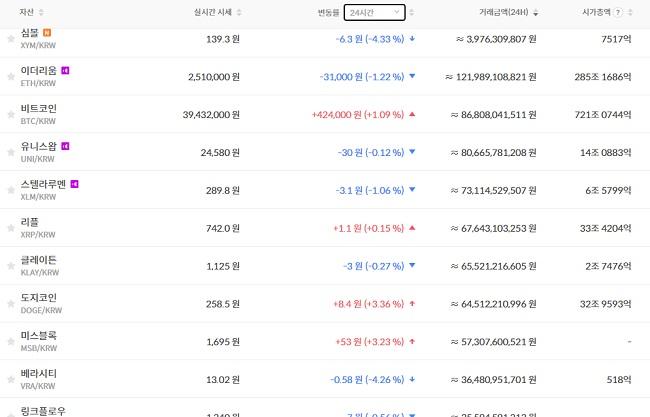Click the help icon next to 시가총액
Viewport: 650px width, 417px height.
pos(617,13)
